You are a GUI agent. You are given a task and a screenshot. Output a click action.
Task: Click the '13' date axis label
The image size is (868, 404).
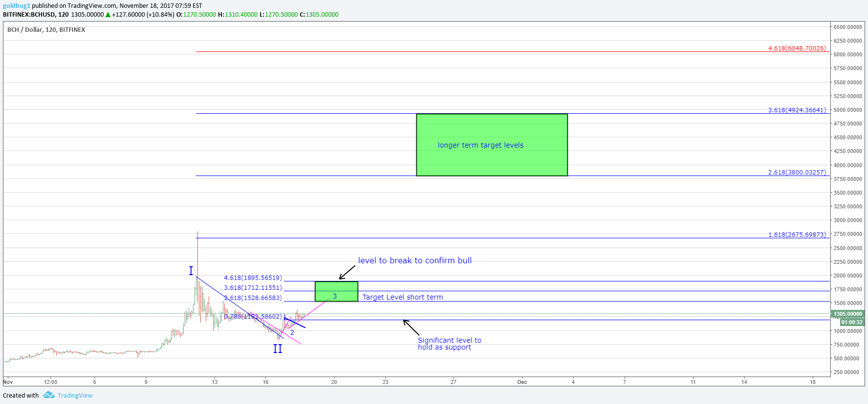point(215,382)
